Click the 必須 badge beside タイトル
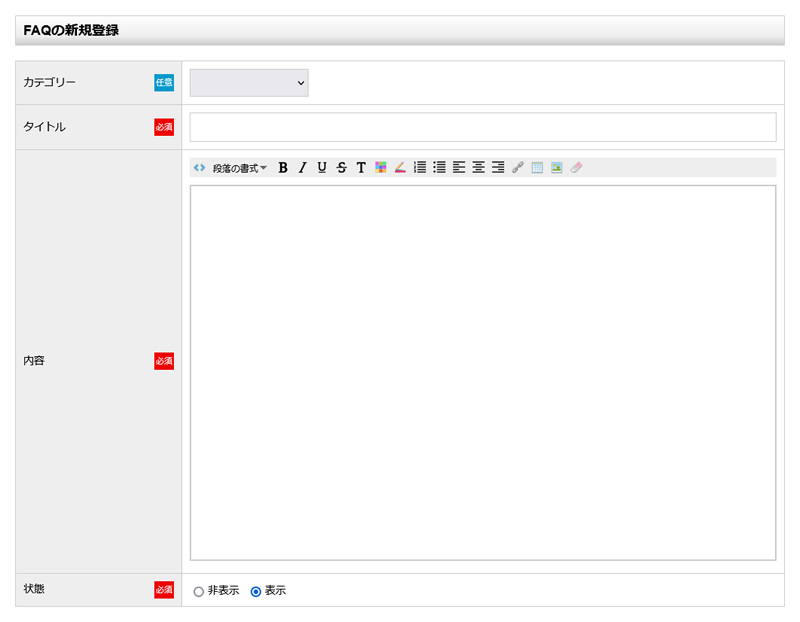Viewport: 800px width, 622px height. click(163, 127)
